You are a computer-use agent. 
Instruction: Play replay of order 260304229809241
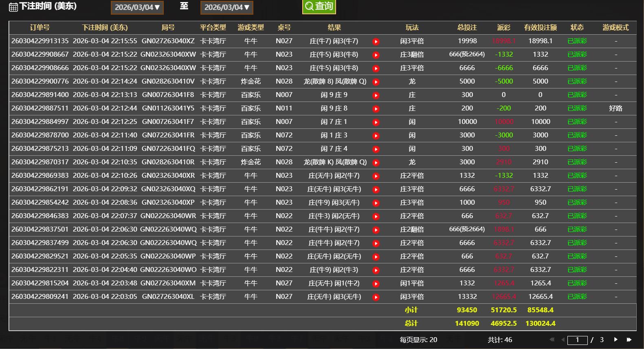click(376, 297)
